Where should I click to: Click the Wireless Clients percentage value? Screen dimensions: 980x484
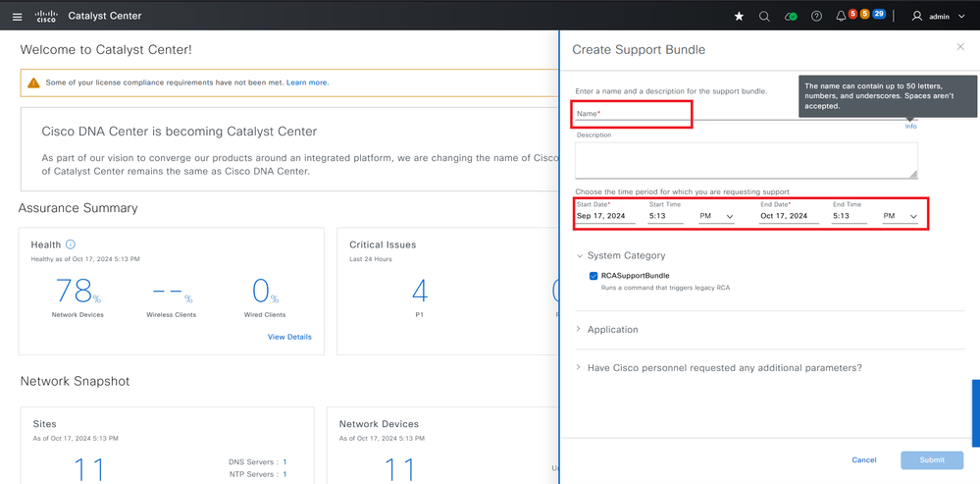(x=172, y=293)
